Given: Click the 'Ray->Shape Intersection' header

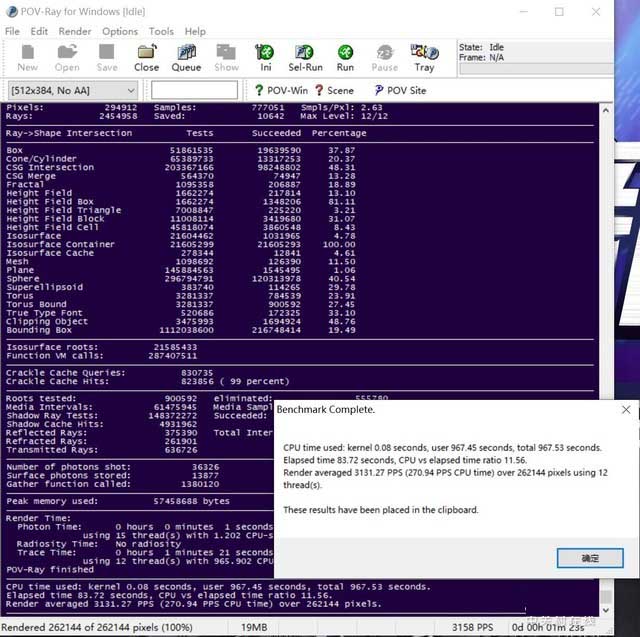Looking at the screenshot, I should tap(69, 133).
